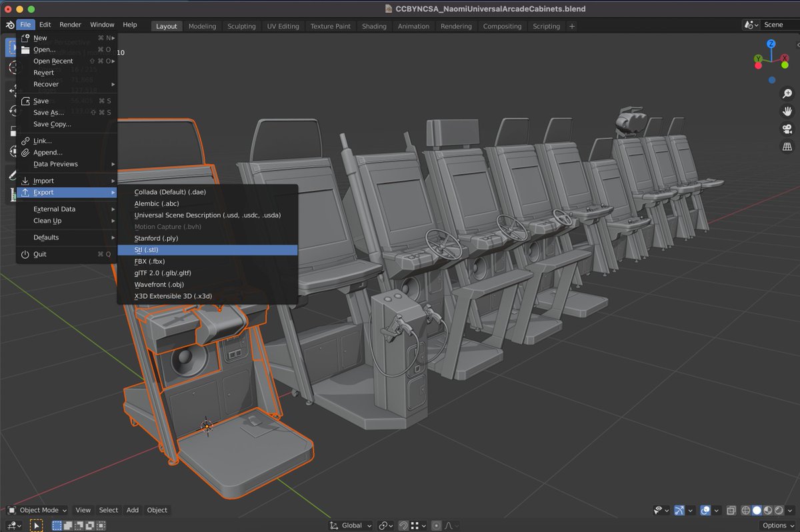Switch to material preview shading
Image resolution: width=800 pixels, height=532 pixels.
point(768,510)
